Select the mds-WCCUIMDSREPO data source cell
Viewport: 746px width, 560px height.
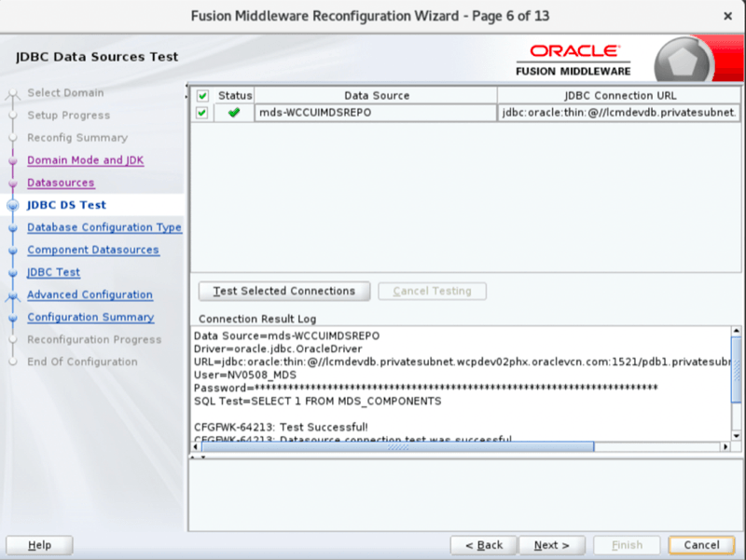click(376, 113)
